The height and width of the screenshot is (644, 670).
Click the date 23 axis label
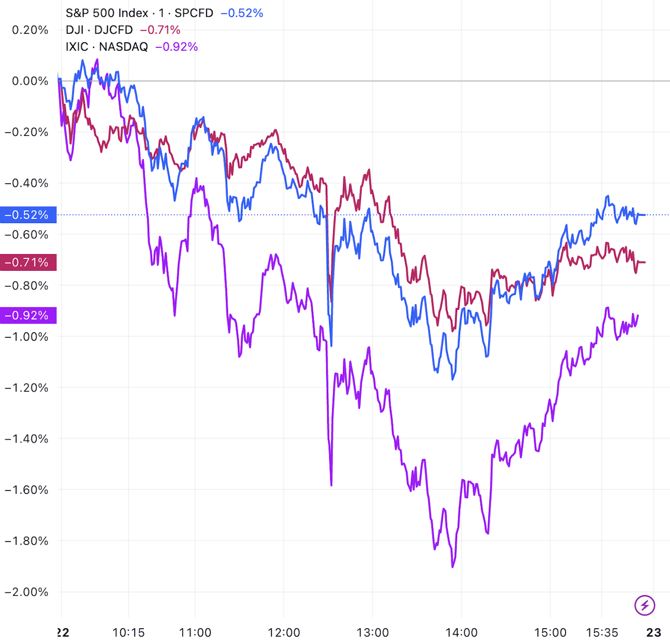(x=654, y=633)
